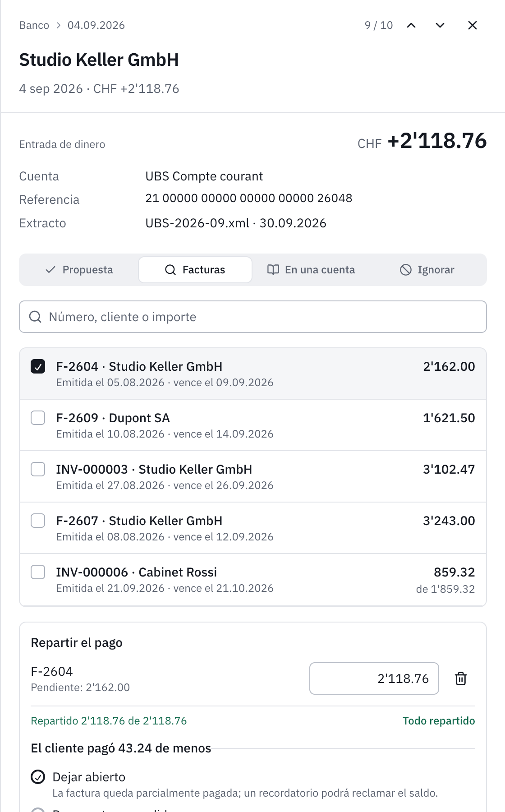The image size is (505, 812).
Task: Select the En una cuenta tab
Action: pyautogui.click(x=311, y=270)
